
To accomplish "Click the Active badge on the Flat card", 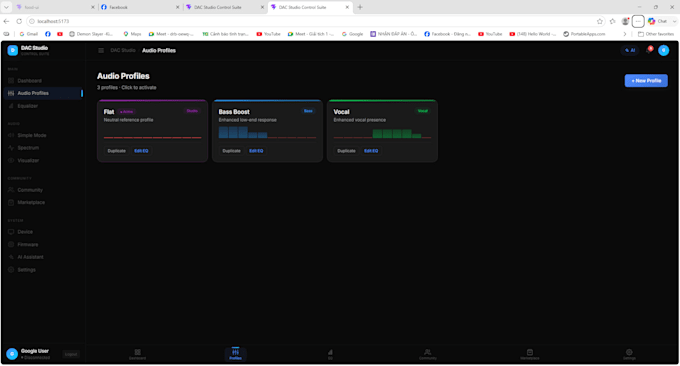I will (x=126, y=112).
